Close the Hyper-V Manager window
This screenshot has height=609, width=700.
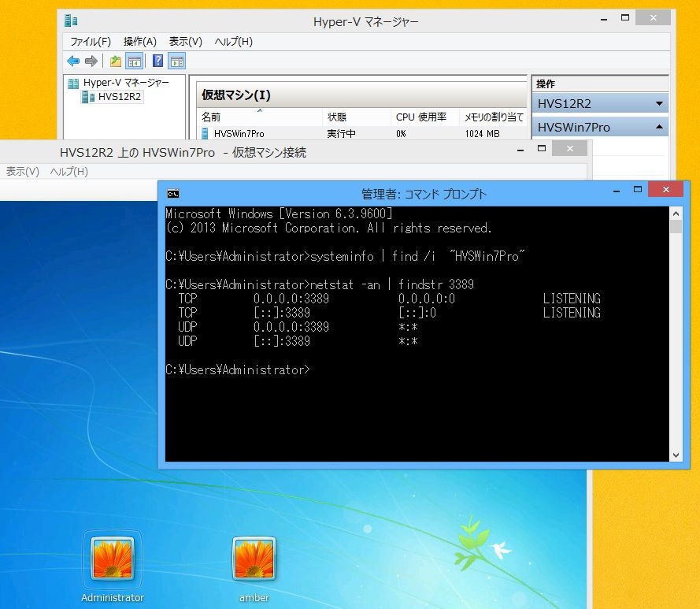click(653, 18)
